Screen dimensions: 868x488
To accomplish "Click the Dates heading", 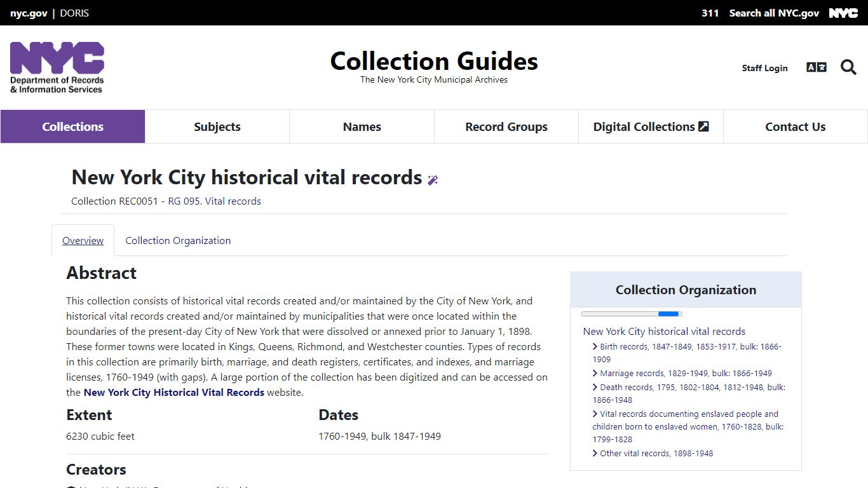I will coord(339,415).
